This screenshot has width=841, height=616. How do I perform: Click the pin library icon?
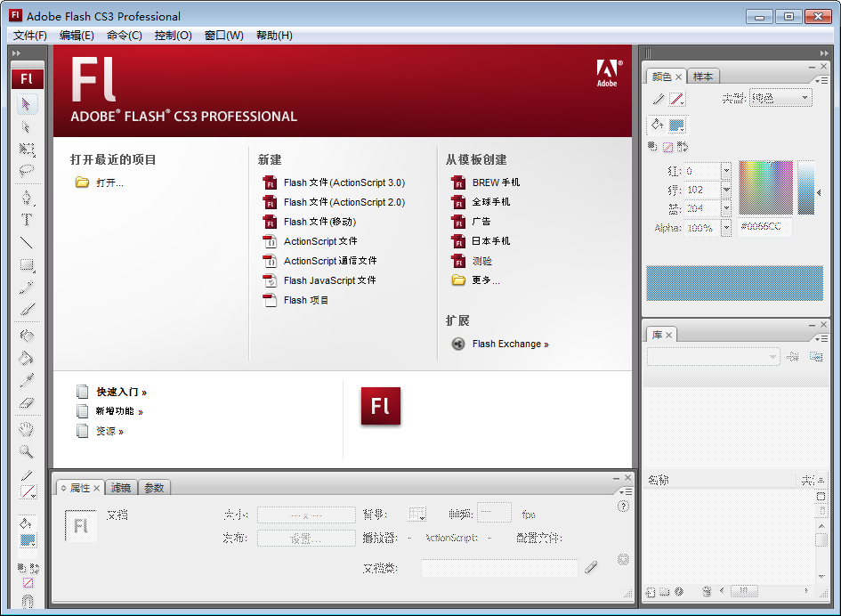793,356
